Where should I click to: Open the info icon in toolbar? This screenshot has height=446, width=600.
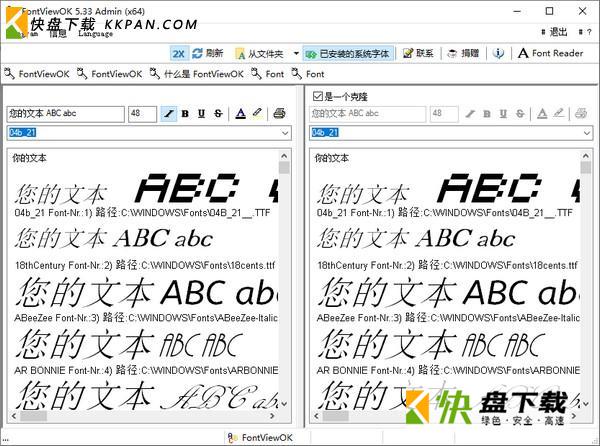(498, 53)
